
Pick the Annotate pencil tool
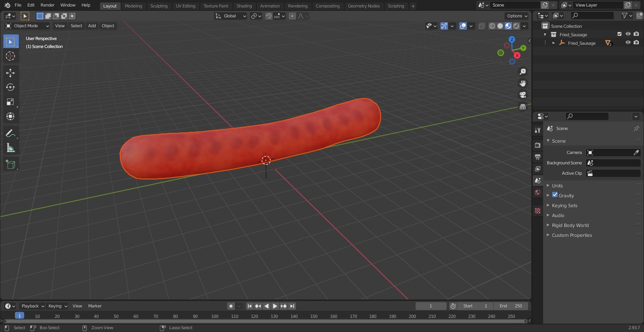pyautogui.click(x=11, y=133)
